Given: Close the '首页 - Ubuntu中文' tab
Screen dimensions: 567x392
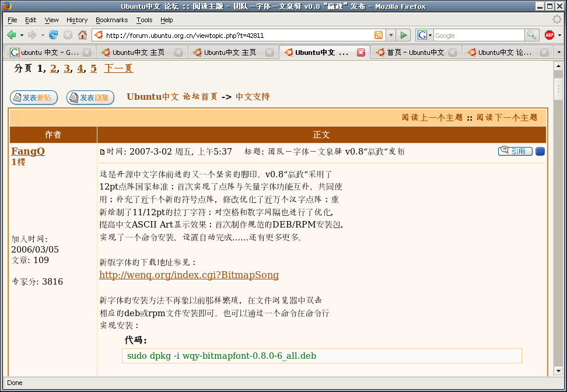Looking at the screenshot, I should (452, 52).
